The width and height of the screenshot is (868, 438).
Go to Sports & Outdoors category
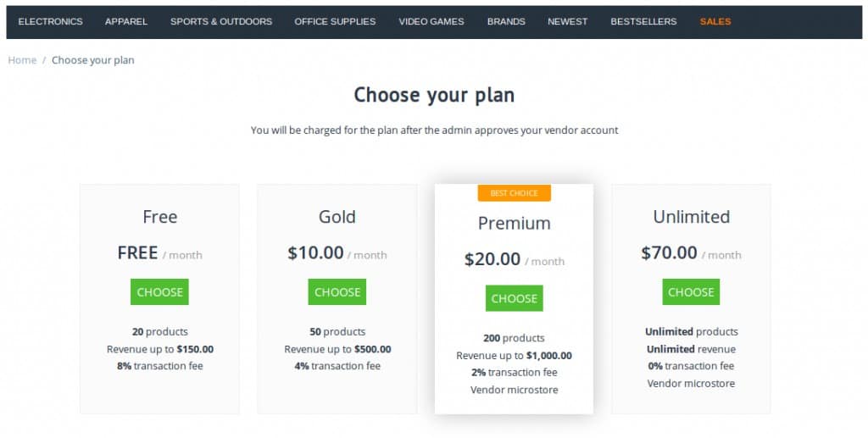click(x=221, y=21)
